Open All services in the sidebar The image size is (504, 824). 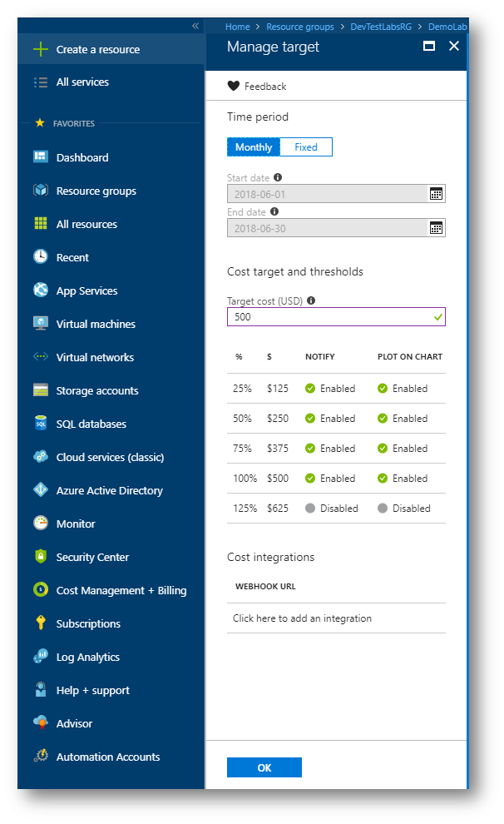tap(82, 82)
